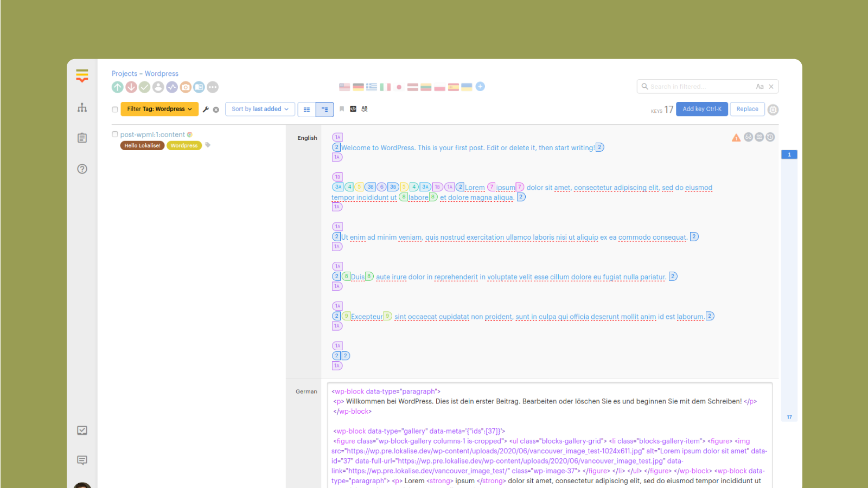Open the post-wpml:1:content key name
Image resolution: width=868 pixels, height=488 pixels.
[152, 134]
